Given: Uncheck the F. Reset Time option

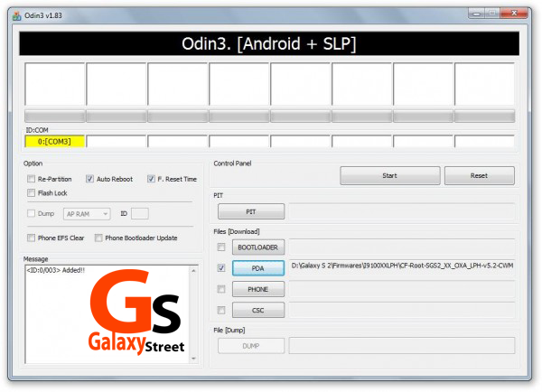Looking at the screenshot, I should coord(151,179).
